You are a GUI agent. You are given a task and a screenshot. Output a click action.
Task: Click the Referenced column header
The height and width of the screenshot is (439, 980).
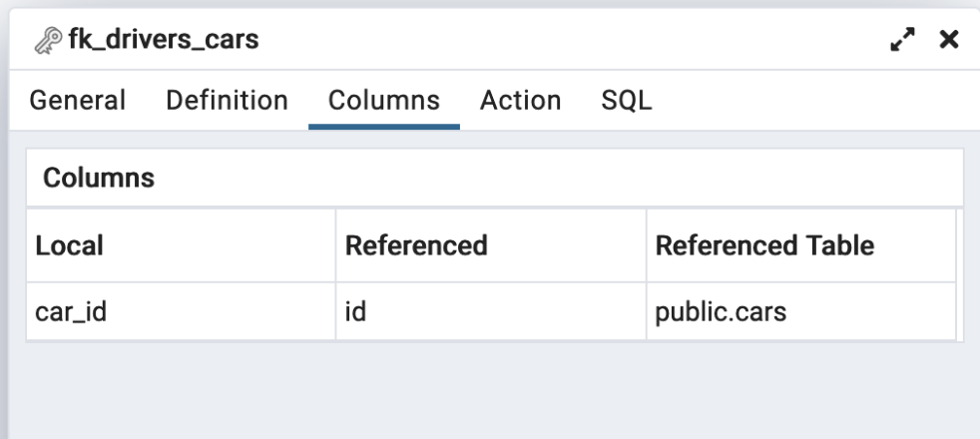[x=415, y=245]
